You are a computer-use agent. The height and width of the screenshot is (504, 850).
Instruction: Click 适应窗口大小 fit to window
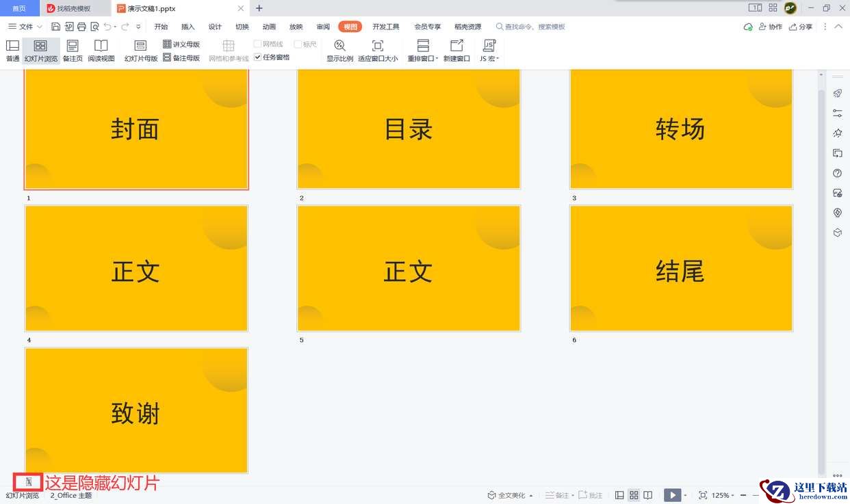(x=378, y=51)
